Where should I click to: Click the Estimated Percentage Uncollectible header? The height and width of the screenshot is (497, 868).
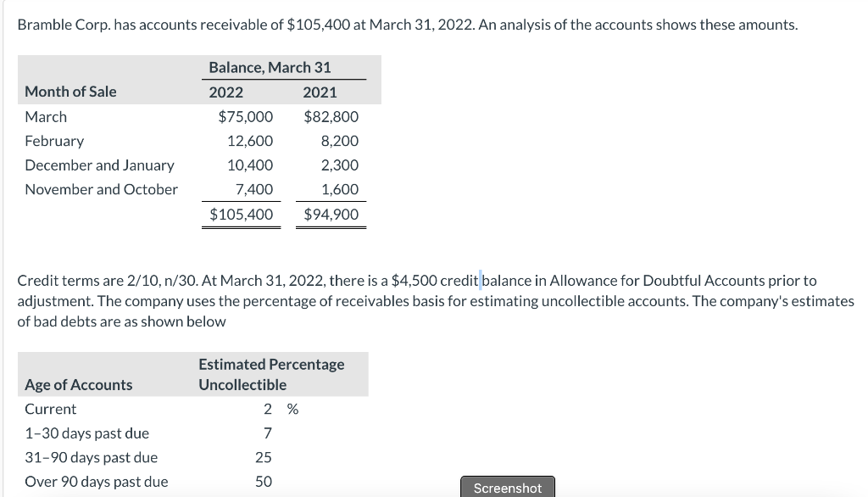coord(271,375)
